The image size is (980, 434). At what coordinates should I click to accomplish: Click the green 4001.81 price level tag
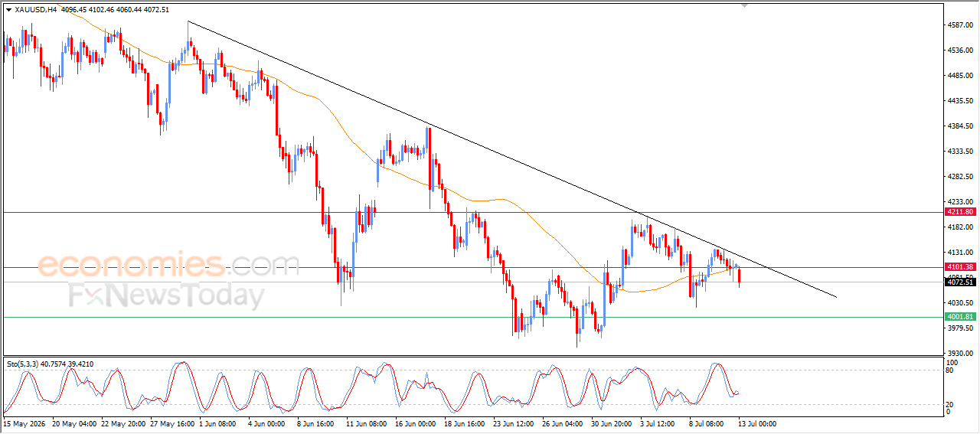point(960,316)
